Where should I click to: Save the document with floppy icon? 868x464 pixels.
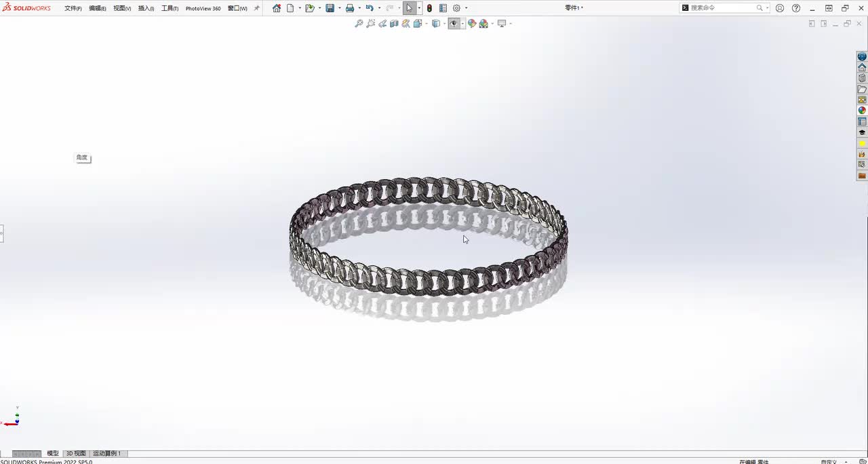pyautogui.click(x=330, y=8)
